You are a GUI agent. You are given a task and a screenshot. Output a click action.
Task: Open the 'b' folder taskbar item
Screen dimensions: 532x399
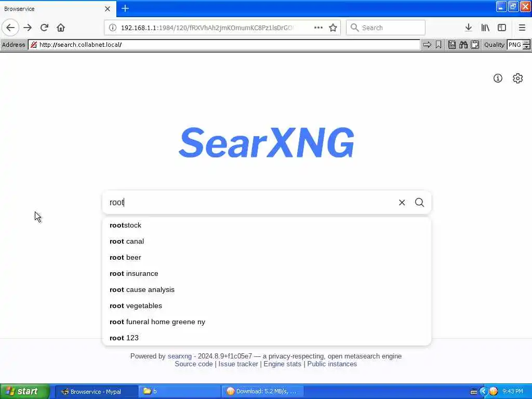point(179,392)
